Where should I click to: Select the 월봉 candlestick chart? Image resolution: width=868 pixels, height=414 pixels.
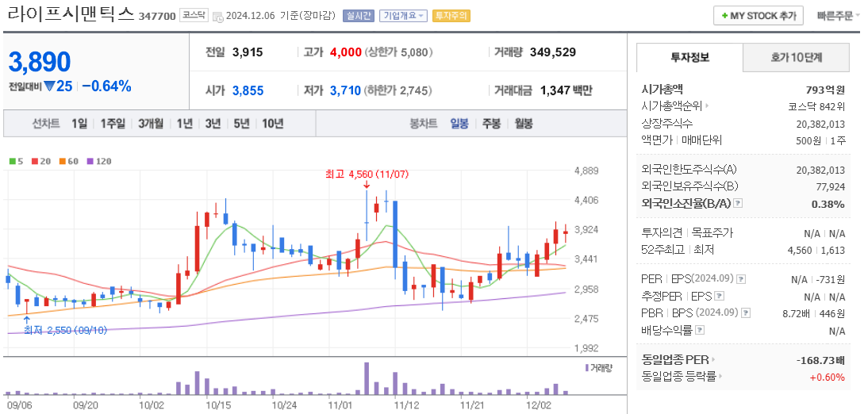523,124
